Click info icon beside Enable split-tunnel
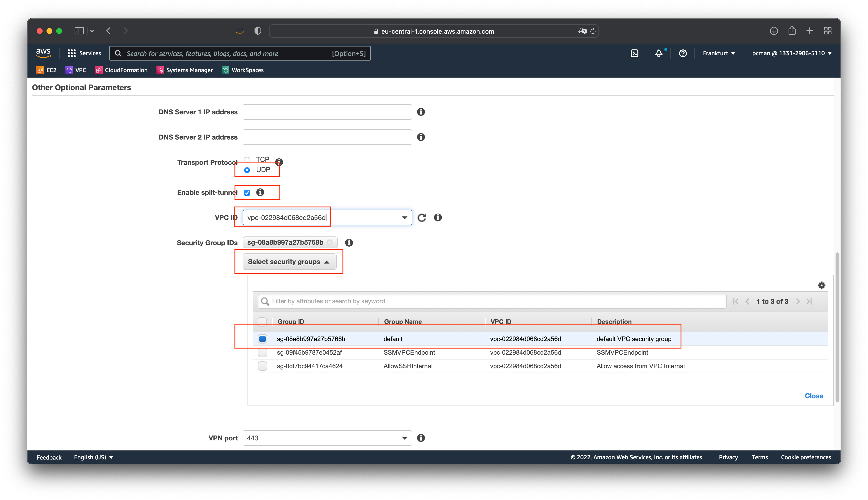 pos(260,192)
